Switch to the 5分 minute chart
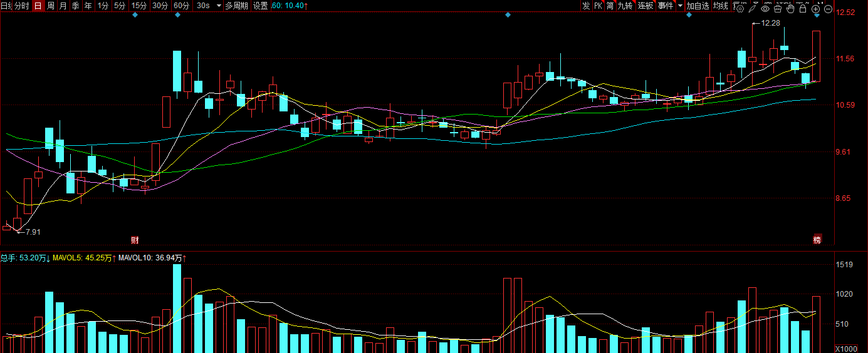Image resolution: width=868 pixels, height=353 pixels. pos(120,6)
